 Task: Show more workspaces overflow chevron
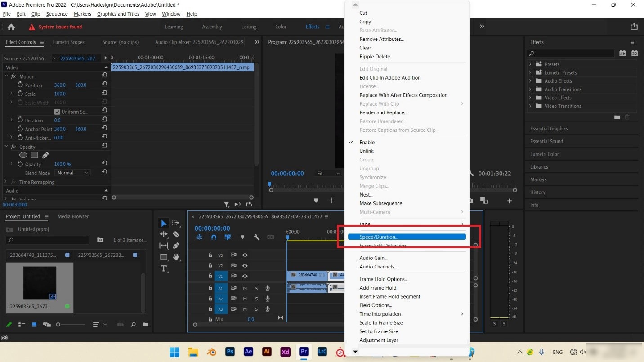tap(482, 27)
